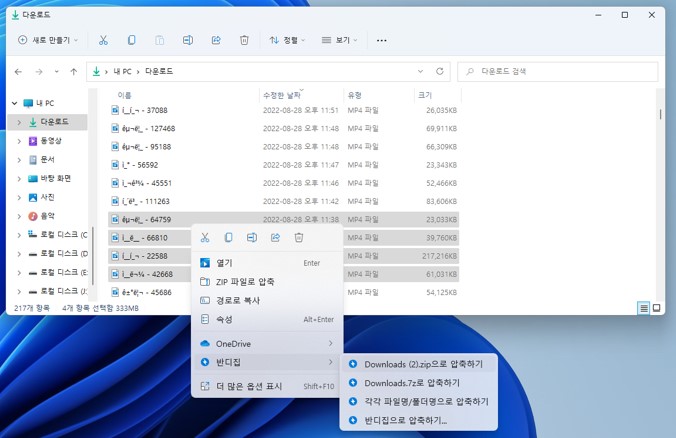Image resolution: width=676 pixels, height=438 pixels.
Task: Click the sidebar vertical scrollbar
Action: (x=92, y=256)
